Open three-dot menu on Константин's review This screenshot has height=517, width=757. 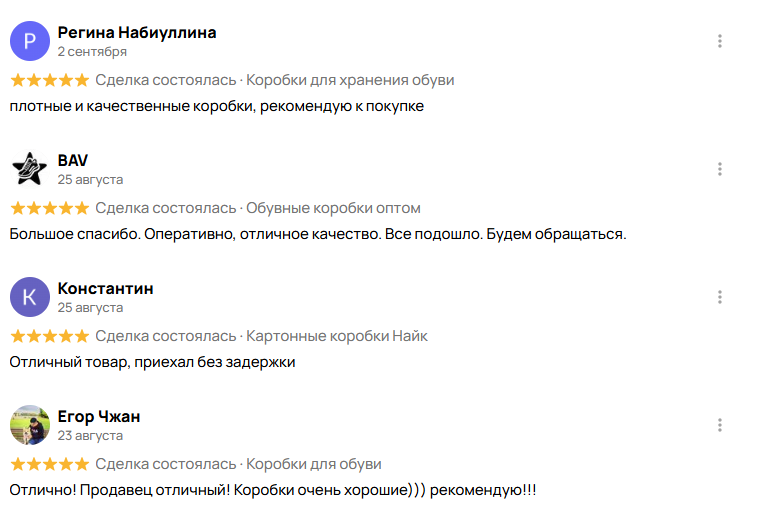tap(720, 297)
